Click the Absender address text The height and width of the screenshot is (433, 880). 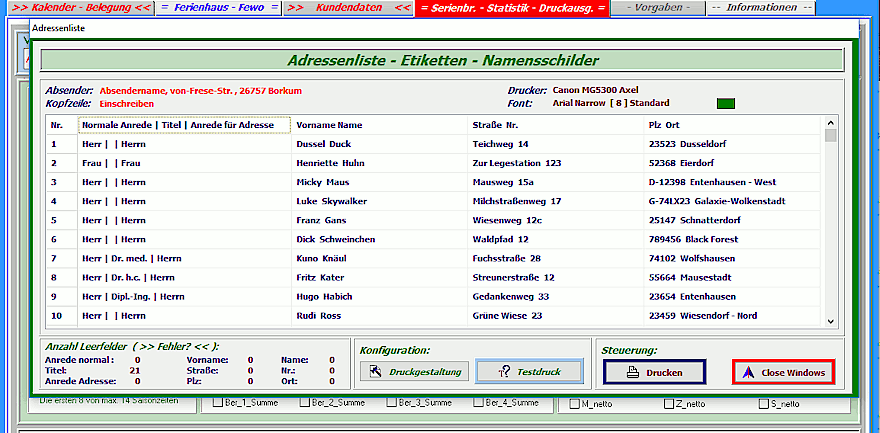[x=200, y=90]
